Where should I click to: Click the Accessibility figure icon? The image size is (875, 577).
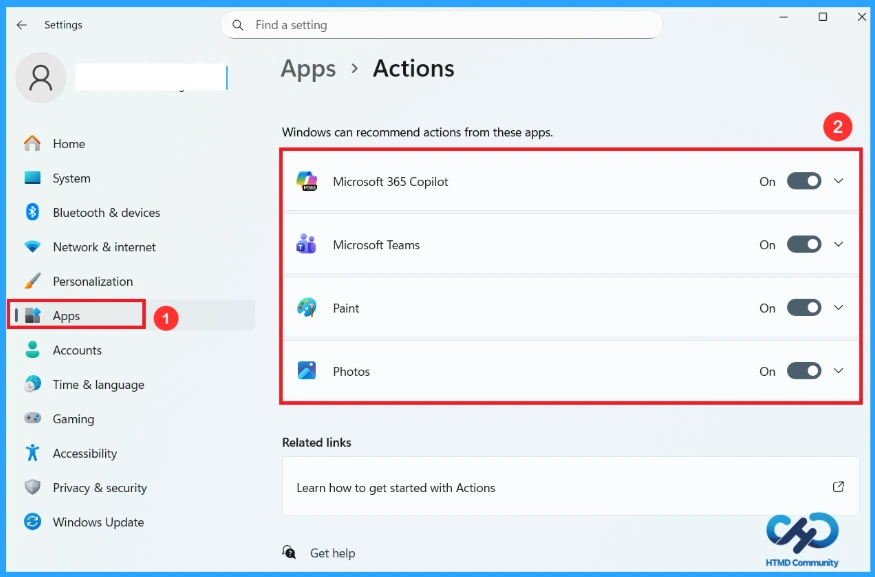click(x=32, y=453)
